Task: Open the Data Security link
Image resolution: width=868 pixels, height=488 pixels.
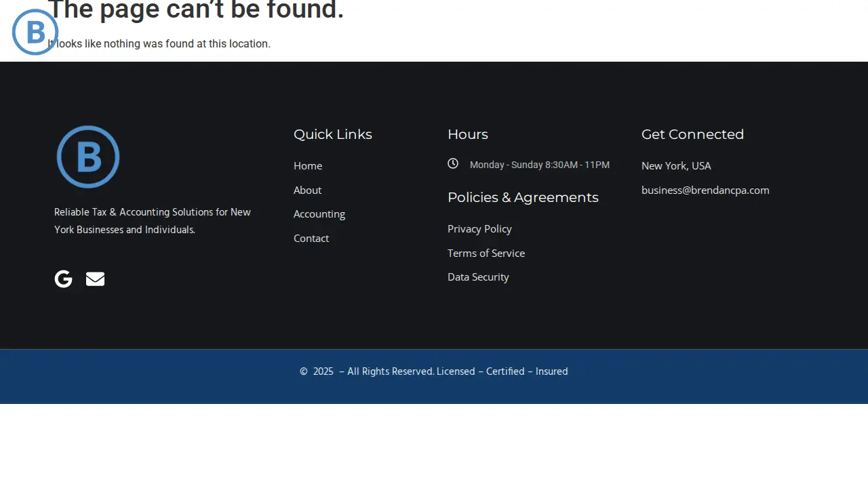Action: point(478,277)
